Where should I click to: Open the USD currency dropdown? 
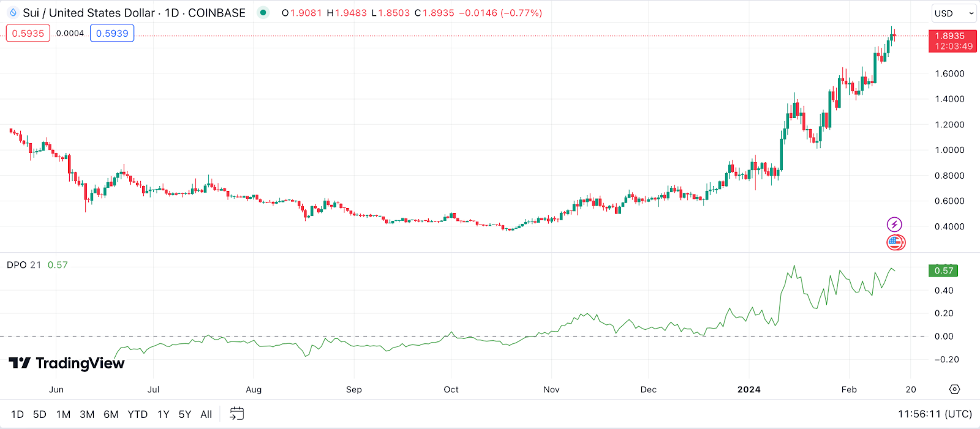954,13
